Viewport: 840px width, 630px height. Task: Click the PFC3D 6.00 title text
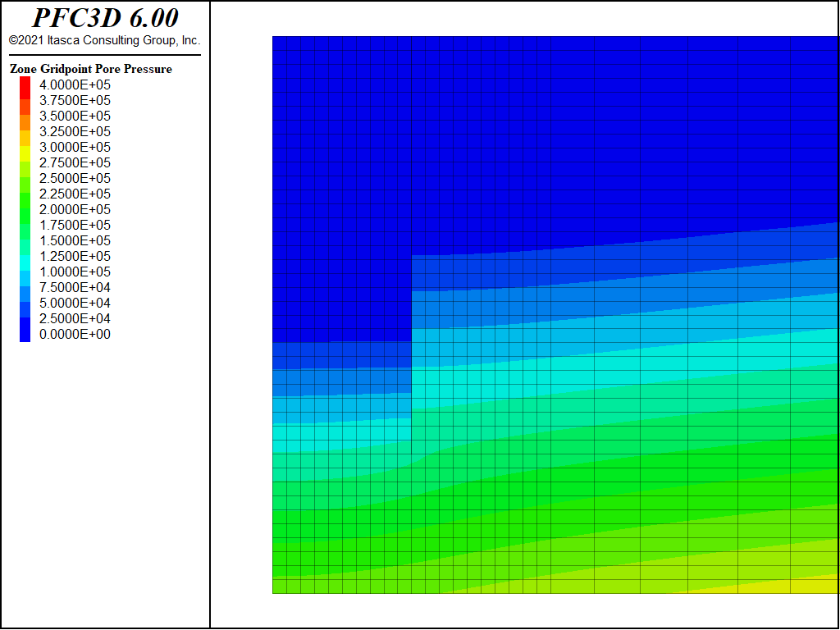pos(105,18)
